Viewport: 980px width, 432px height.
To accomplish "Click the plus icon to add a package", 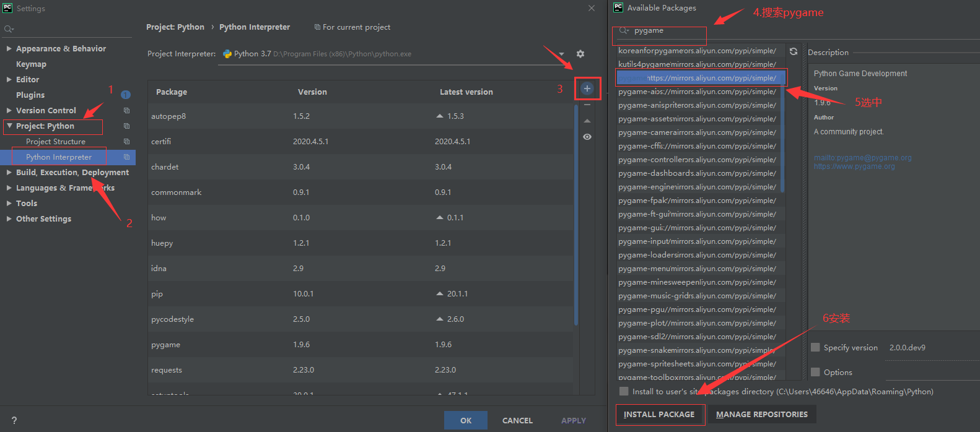I will pos(587,89).
